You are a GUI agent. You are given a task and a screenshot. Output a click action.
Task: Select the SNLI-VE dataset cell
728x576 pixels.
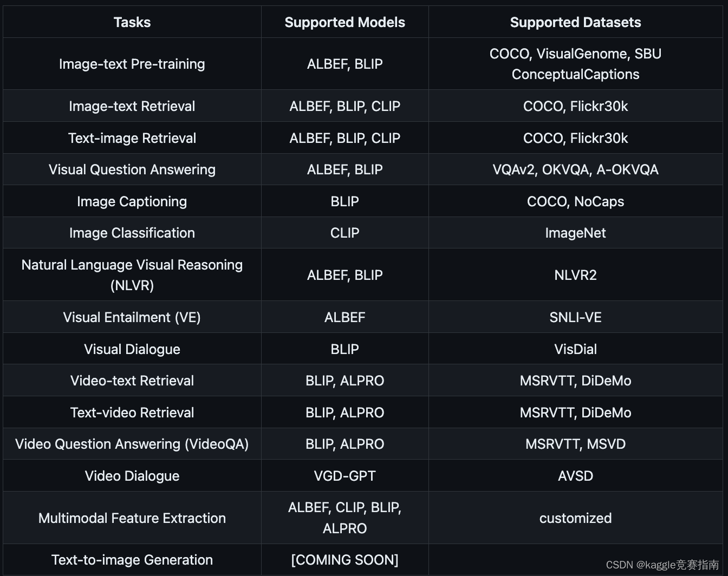pyautogui.click(x=575, y=317)
